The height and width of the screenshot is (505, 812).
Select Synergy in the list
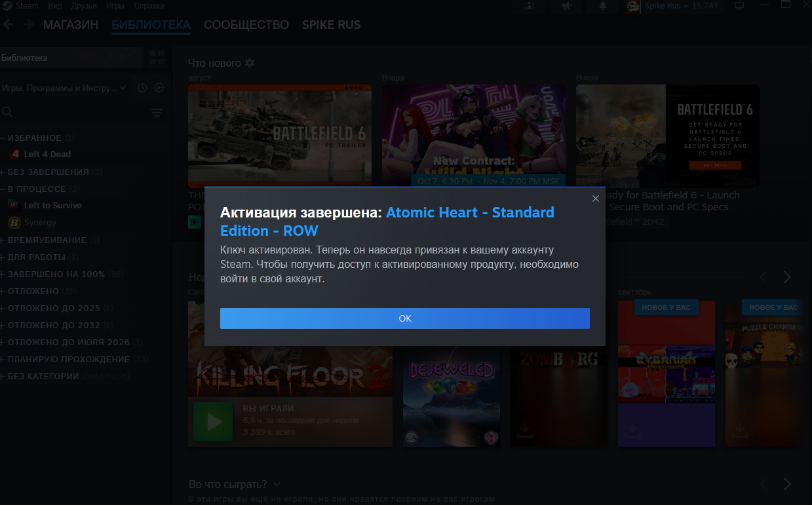pyautogui.click(x=40, y=223)
